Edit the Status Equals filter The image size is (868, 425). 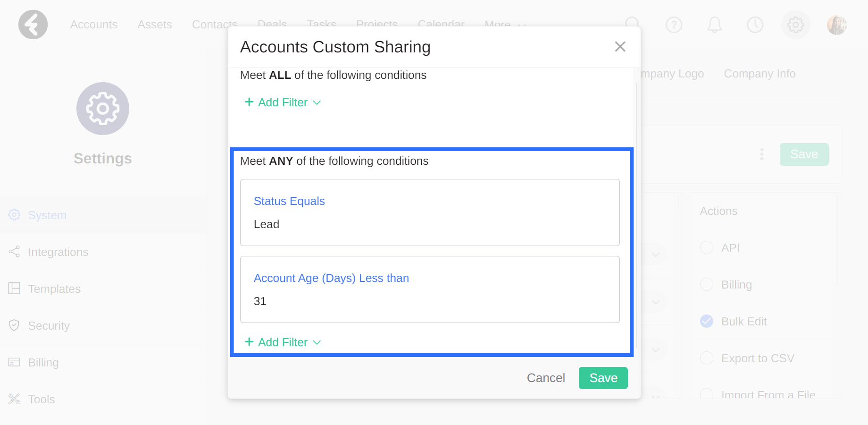point(289,201)
